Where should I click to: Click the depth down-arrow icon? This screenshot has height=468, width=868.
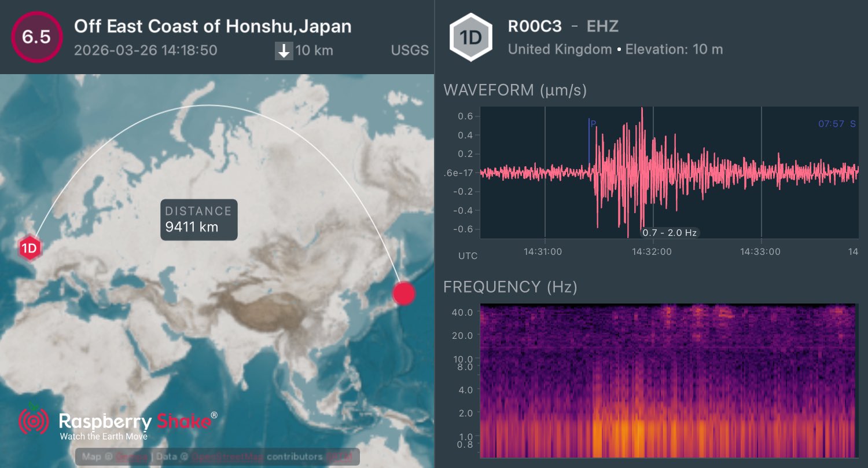point(284,51)
